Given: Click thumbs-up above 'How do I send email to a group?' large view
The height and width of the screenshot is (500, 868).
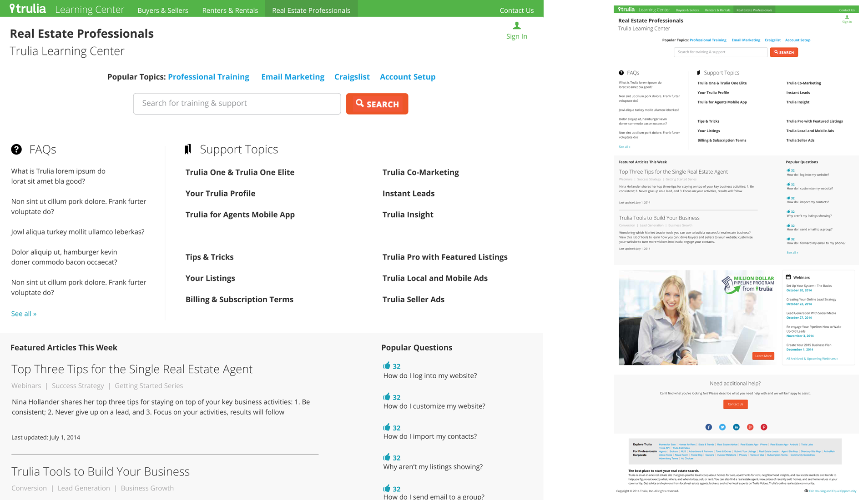Looking at the screenshot, I should (387, 488).
